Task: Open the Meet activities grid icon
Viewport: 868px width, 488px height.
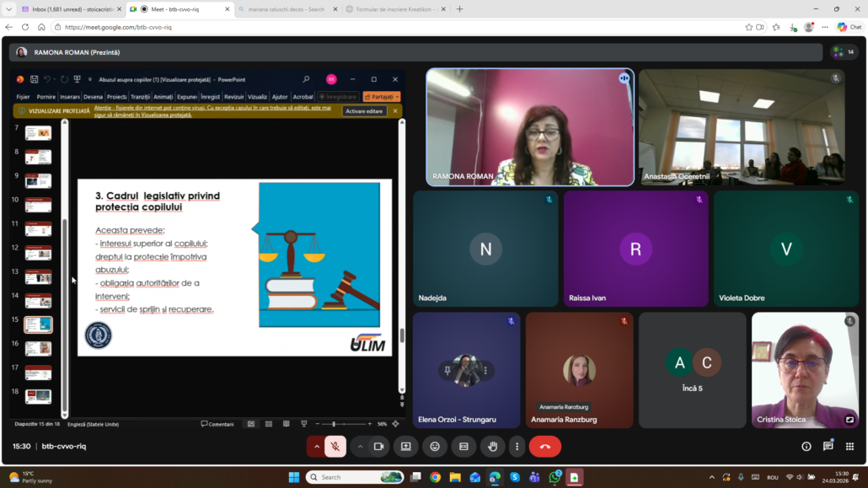Action: (x=849, y=447)
